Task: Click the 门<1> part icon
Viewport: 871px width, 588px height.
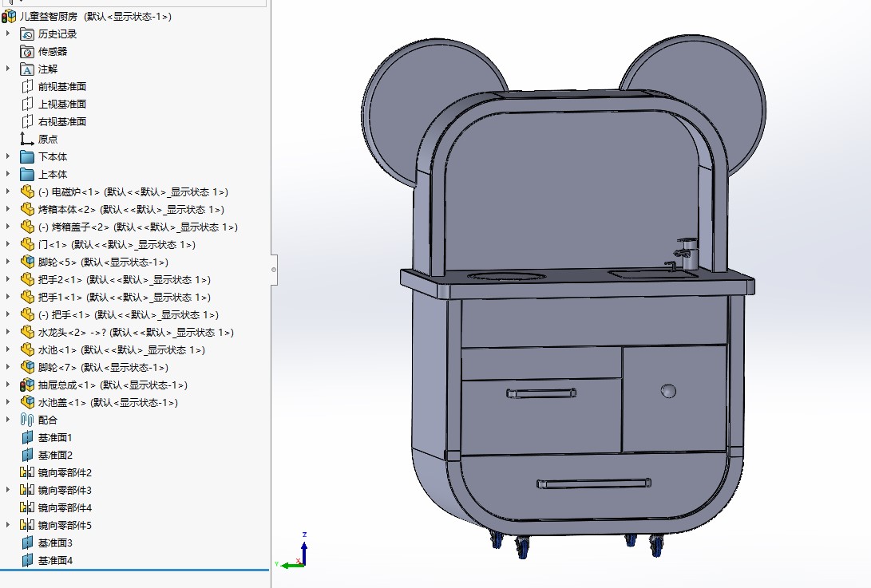Action: 27,244
